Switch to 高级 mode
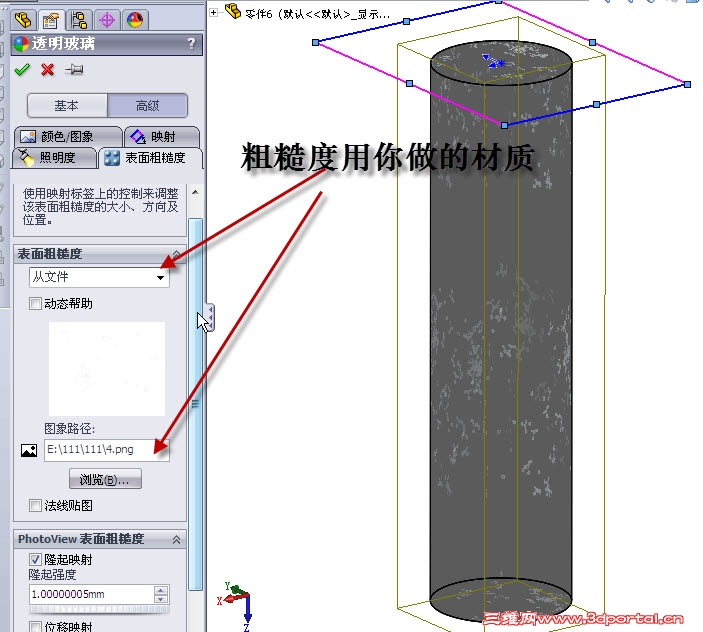 [148, 106]
